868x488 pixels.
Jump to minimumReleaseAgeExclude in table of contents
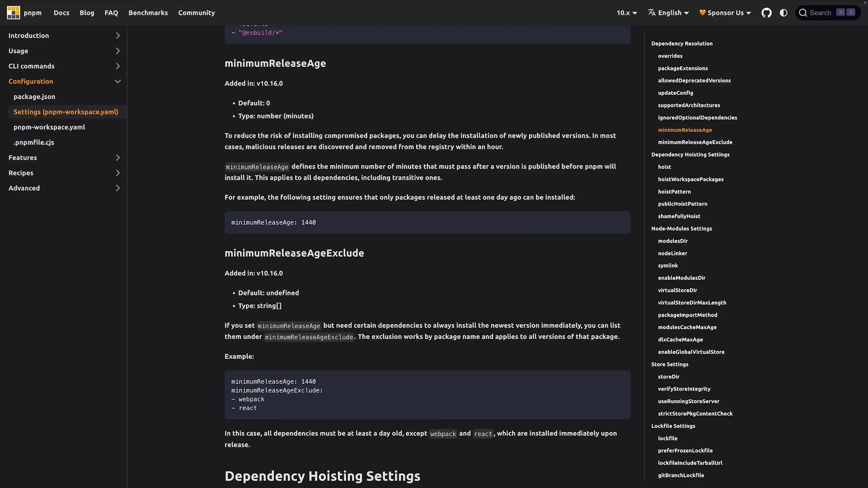(695, 142)
